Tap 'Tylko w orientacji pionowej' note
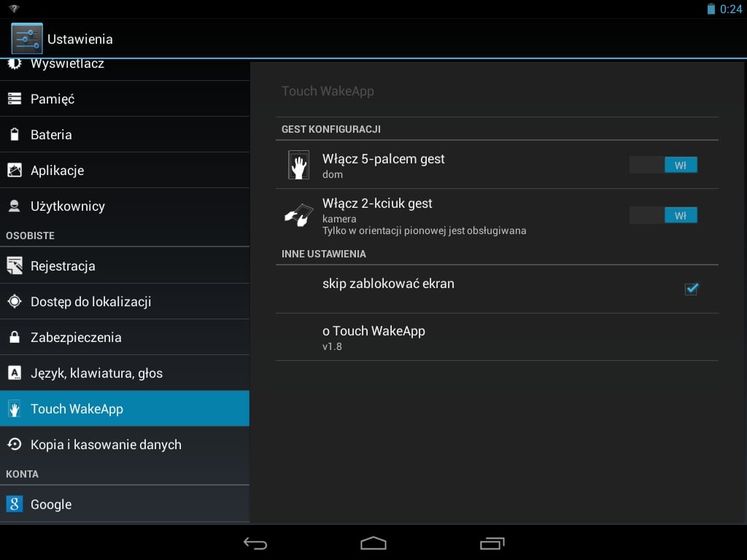Viewport: 747px width, 560px height. coord(425,230)
